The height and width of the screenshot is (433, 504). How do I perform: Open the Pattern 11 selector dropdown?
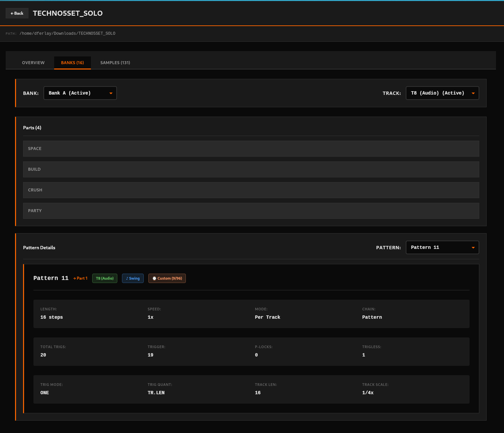tap(442, 248)
